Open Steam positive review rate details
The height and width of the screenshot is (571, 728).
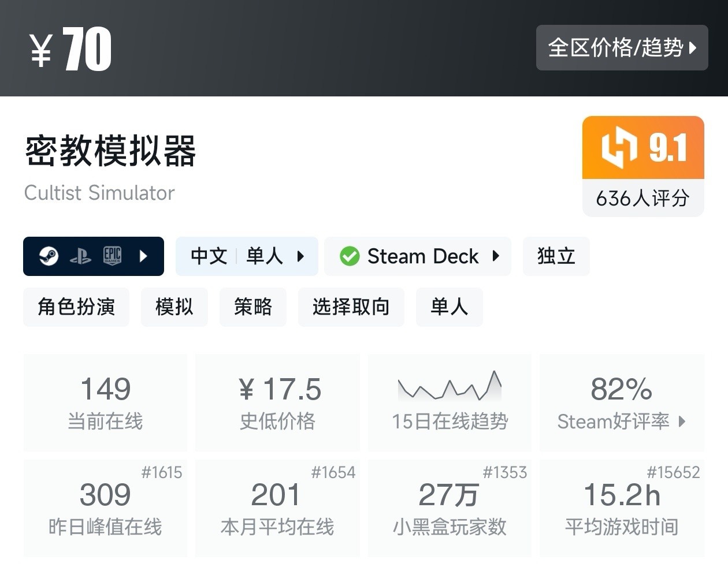pyautogui.click(x=622, y=402)
